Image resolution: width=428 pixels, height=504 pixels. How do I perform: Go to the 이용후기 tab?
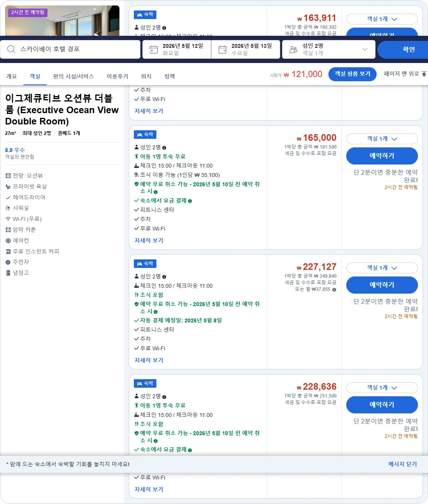pyautogui.click(x=118, y=76)
